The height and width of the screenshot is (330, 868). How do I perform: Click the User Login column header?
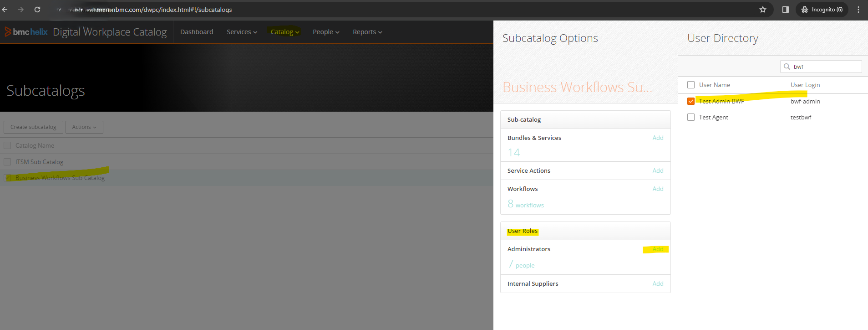805,85
